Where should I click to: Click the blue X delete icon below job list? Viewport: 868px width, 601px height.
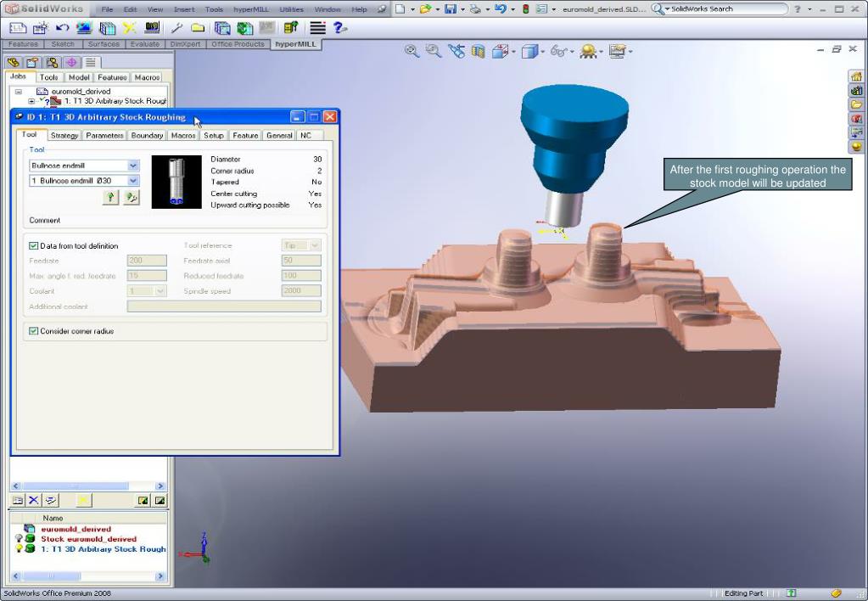[x=34, y=500]
